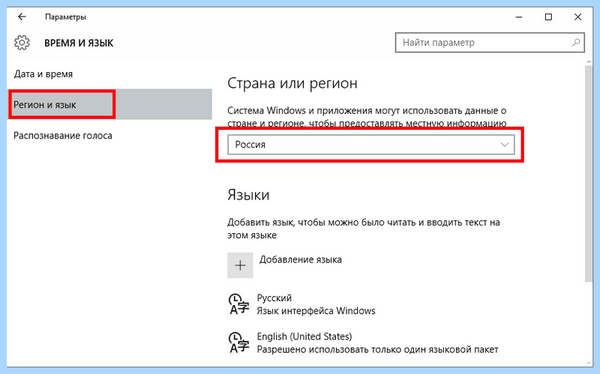Image resolution: width=600 pixels, height=374 pixels.
Task: Click the Язык интерфейса Windows text
Action: click(316, 311)
